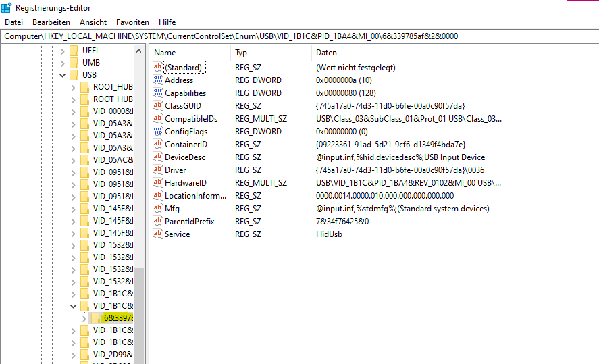599x364 pixels.
Task: Sort values by the Typ column header
Action: [x=241, y=53]
